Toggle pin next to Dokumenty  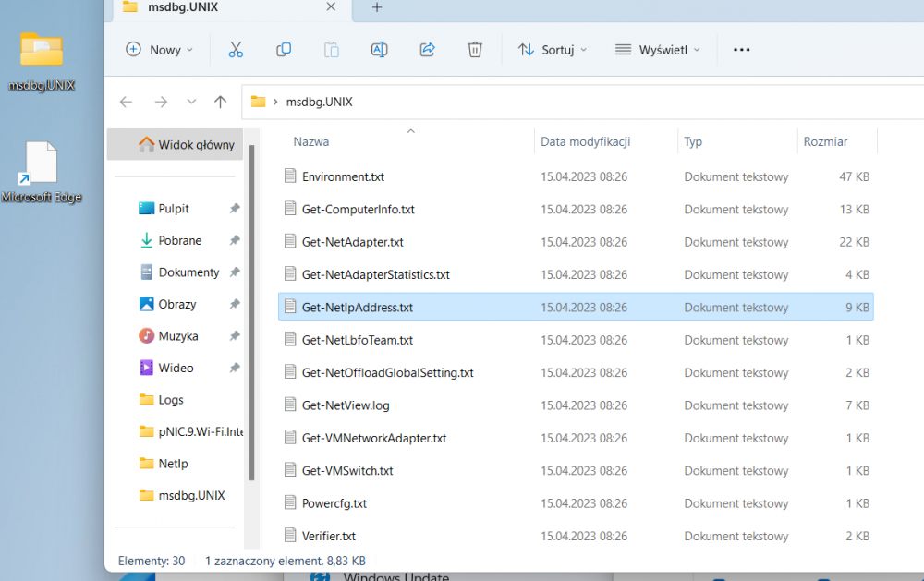pos(235,272)
